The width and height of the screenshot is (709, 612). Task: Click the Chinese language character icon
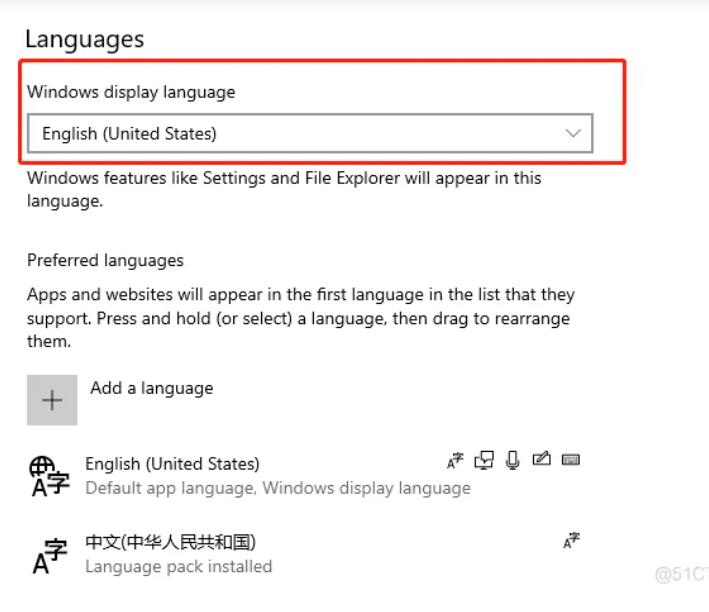coord(50,555)
